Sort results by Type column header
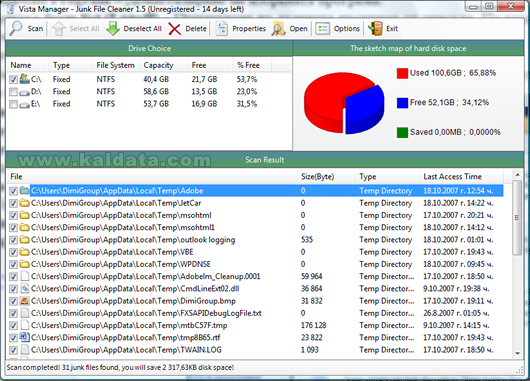 point(387,177)
